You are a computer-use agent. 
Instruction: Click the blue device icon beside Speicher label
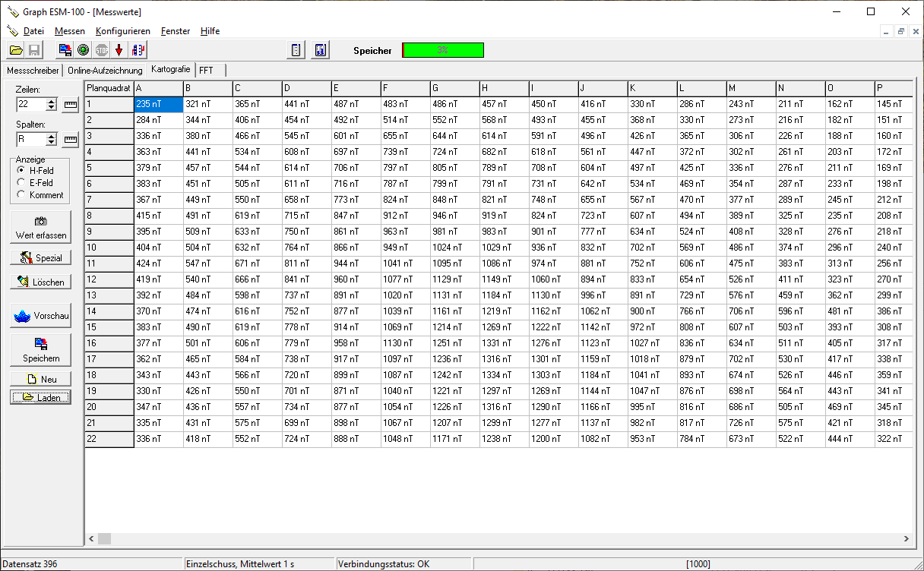point(321,50)
